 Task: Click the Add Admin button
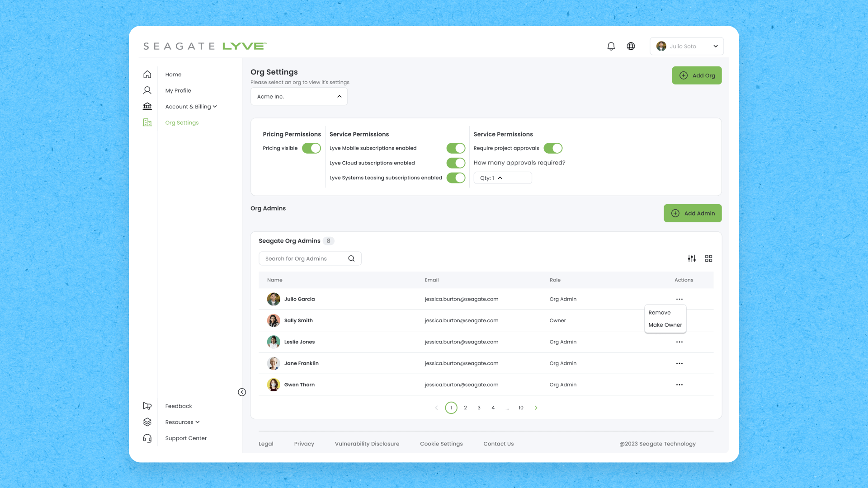click(692, 213)
